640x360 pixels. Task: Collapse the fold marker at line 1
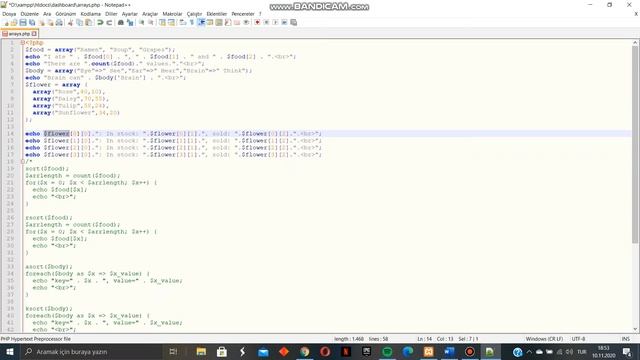22,42
